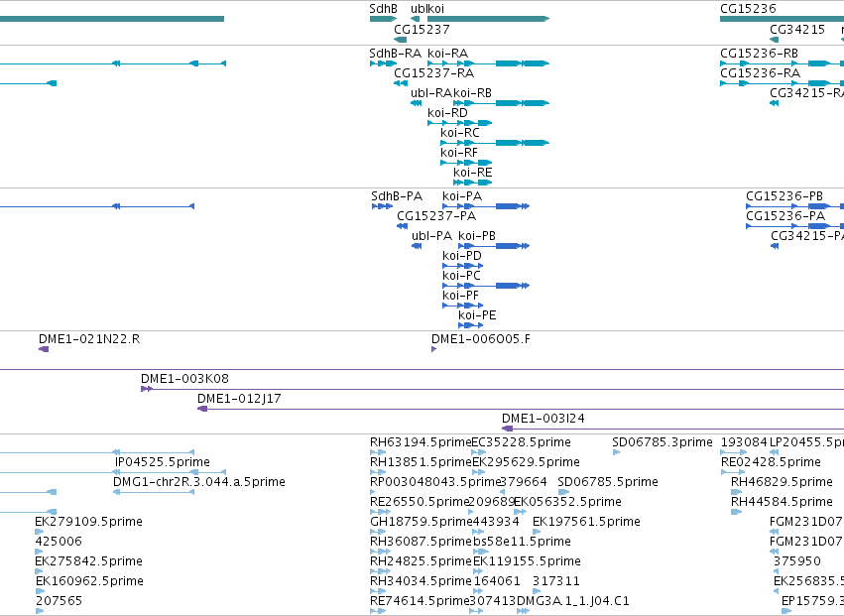Click the SdhB gene label

click(383, 9)
